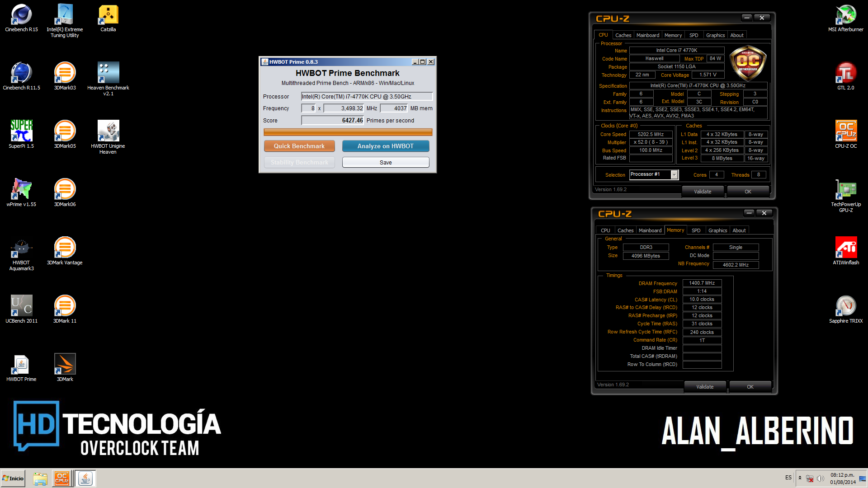
Task: Switch to Memory tab in upper CPU-Z
Action: (673, 35)
